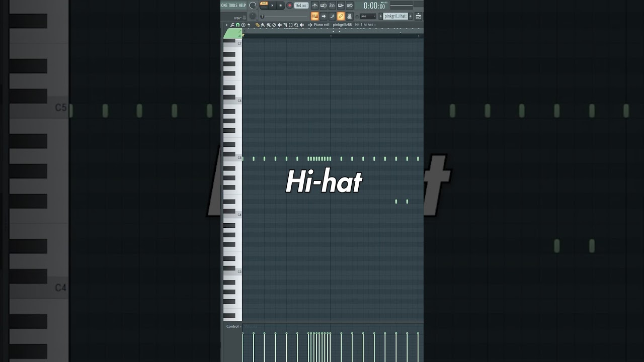Open the piano roll wrench tools icon
This screenshot has height=362, width=644.
tap(232, 25)
